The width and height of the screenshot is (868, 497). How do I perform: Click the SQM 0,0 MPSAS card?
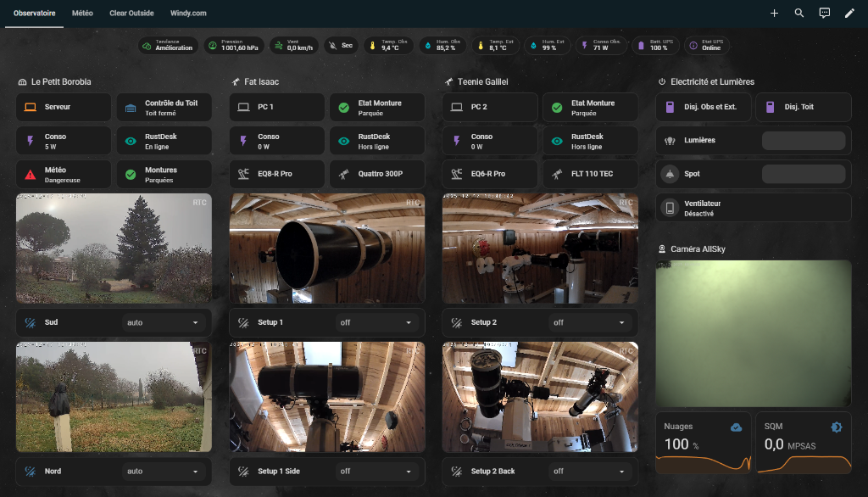tap(804, 443)
